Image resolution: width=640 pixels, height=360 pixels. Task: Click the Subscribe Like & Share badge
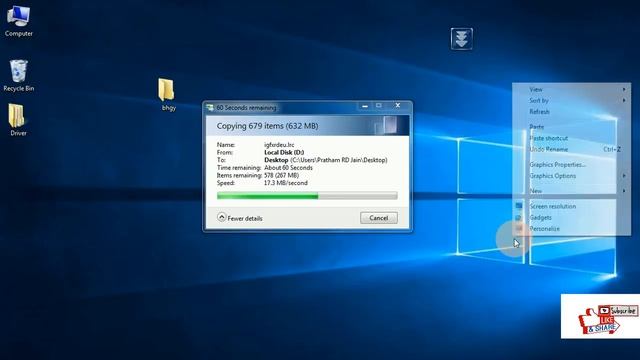point(600,316)
